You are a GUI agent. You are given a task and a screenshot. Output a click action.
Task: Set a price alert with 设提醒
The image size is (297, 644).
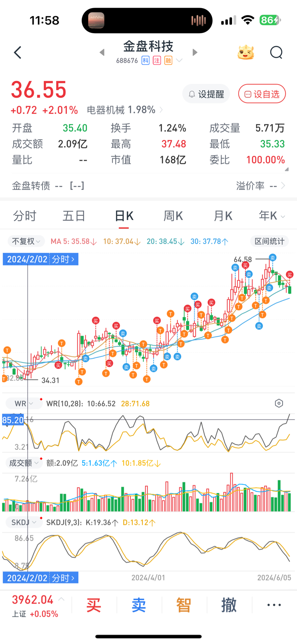coord(206,94)
